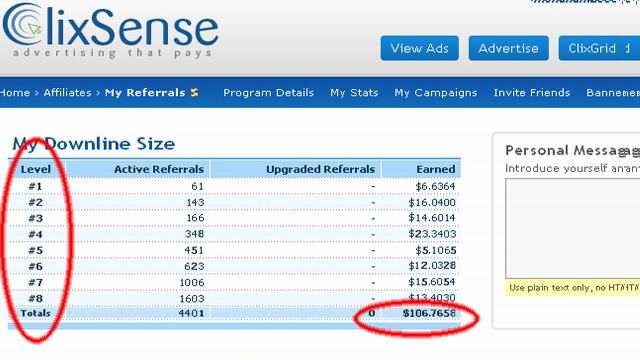Click the 61 active referrals value
This screenshot has height=360, width=640.
click(198, 187)
